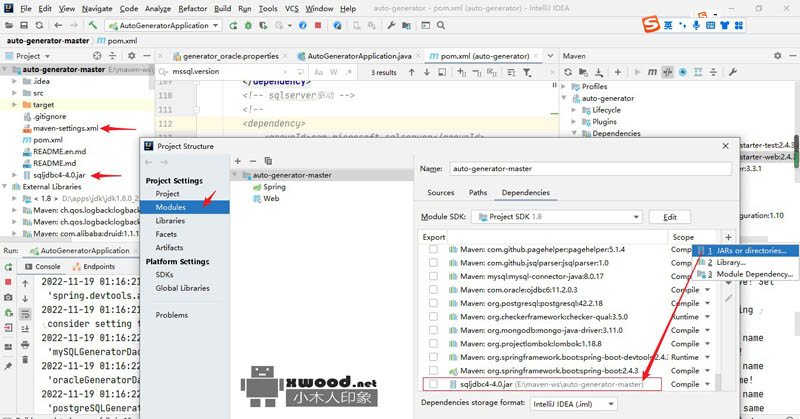Expand target folder in Project tree

pyautogui.click(x=14, y=105)
